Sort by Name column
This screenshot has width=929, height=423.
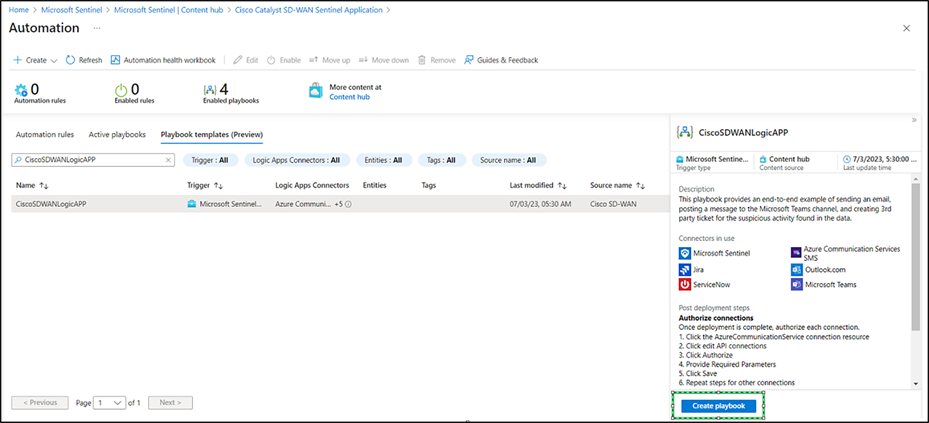(x=32, y=185)
